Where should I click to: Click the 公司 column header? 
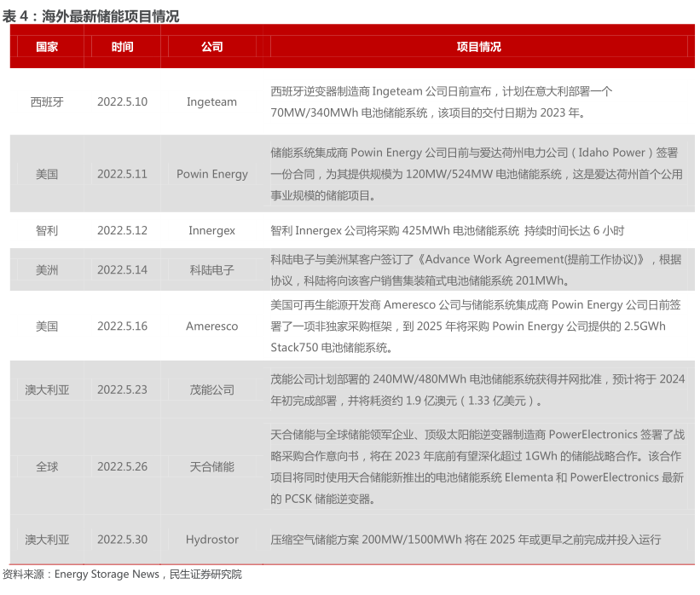[211, 47]
